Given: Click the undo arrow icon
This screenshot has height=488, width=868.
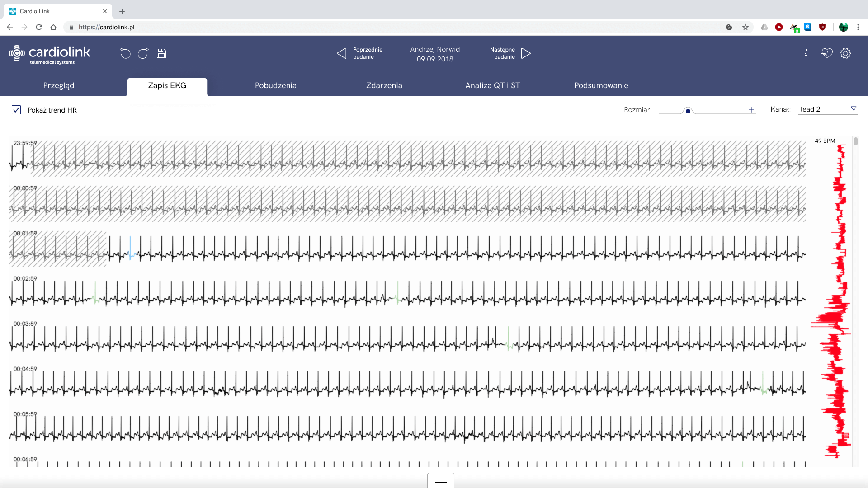Looking at the screenshot, I should (125, 53).
